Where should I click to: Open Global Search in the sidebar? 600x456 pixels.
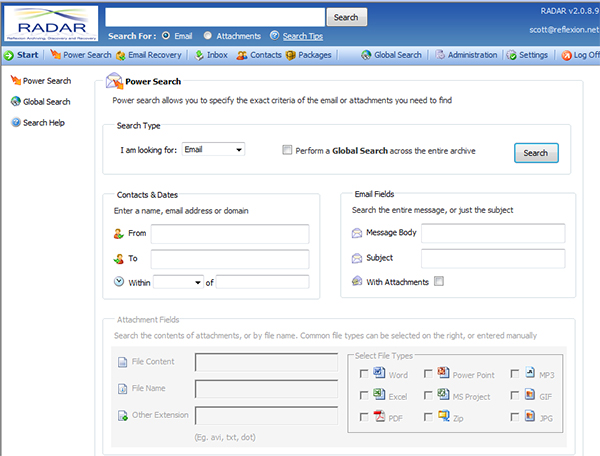pos(41,101)
